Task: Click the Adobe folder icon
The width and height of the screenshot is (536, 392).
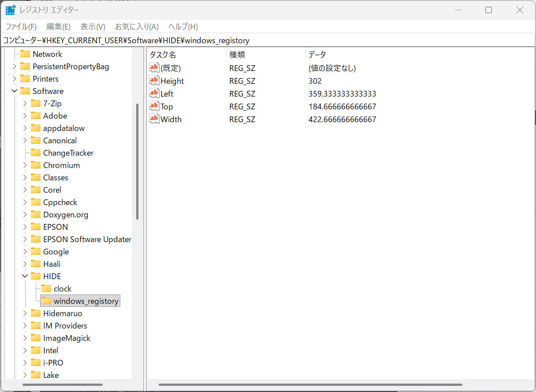Action: [36, 116]
